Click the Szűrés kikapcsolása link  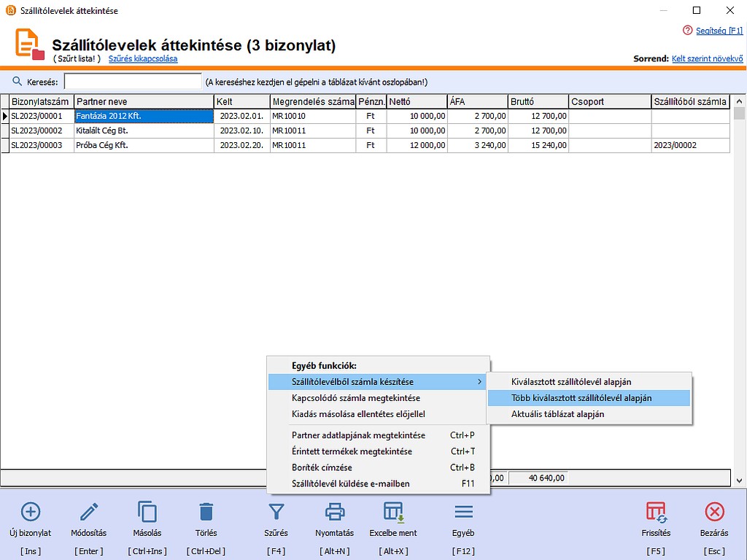tap(143, 58)
